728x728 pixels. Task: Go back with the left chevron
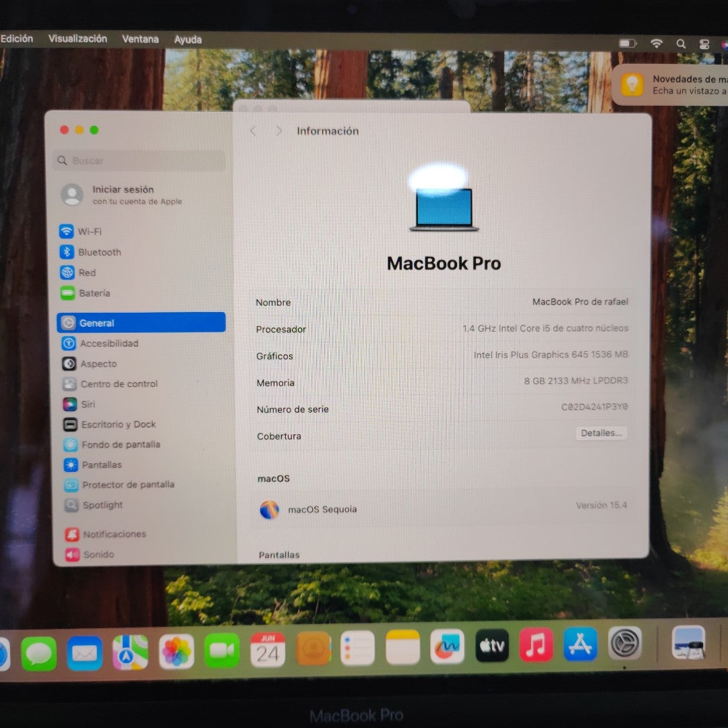click(x=253, y=131)
